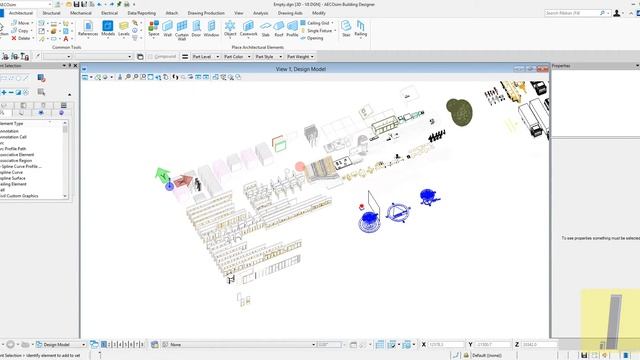Switch to the Analysis ribbon tab
The image size is (640, 360).
click(x=260, y=13)
